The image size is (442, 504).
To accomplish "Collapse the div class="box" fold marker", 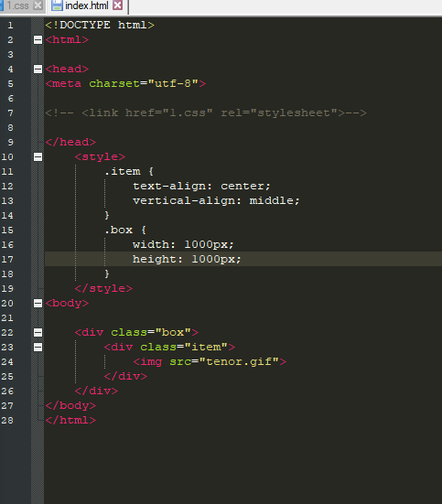I will click(x=38, y=332).
